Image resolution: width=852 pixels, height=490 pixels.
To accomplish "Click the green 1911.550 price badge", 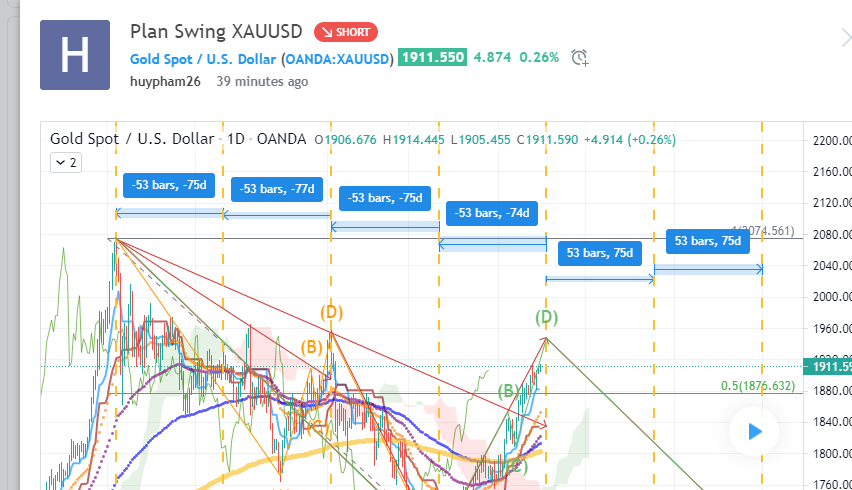I will click(x=433, y=58).
